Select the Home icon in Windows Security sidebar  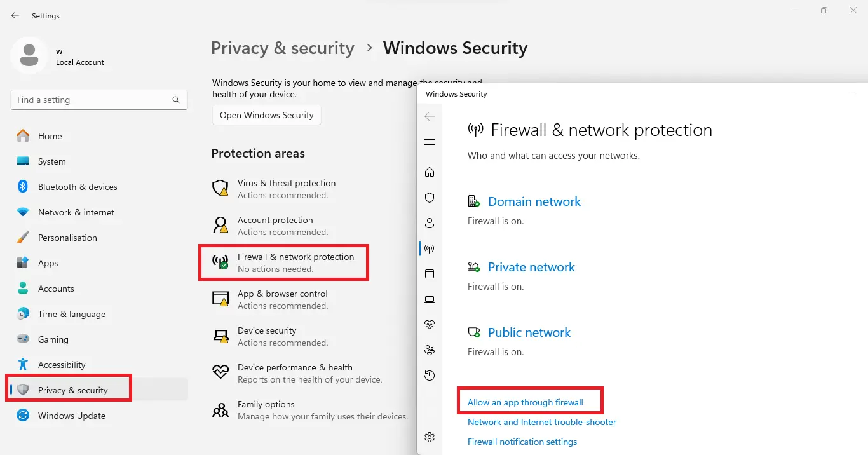[x=430, y=172]
